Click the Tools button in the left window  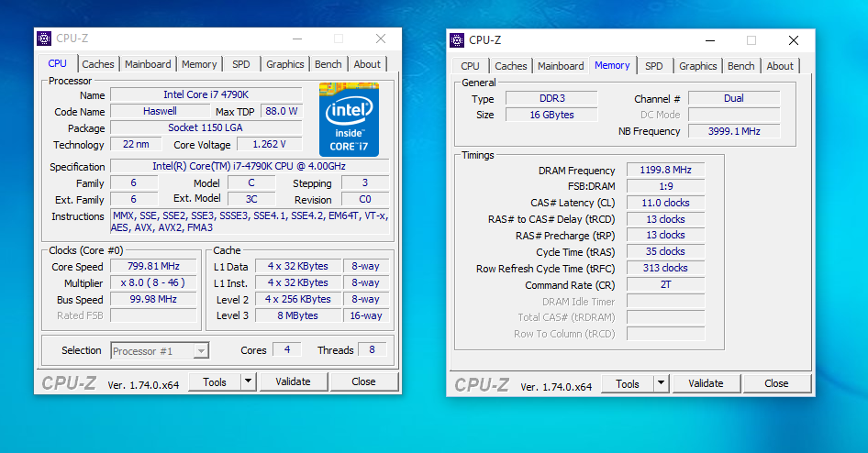(215, 381)
